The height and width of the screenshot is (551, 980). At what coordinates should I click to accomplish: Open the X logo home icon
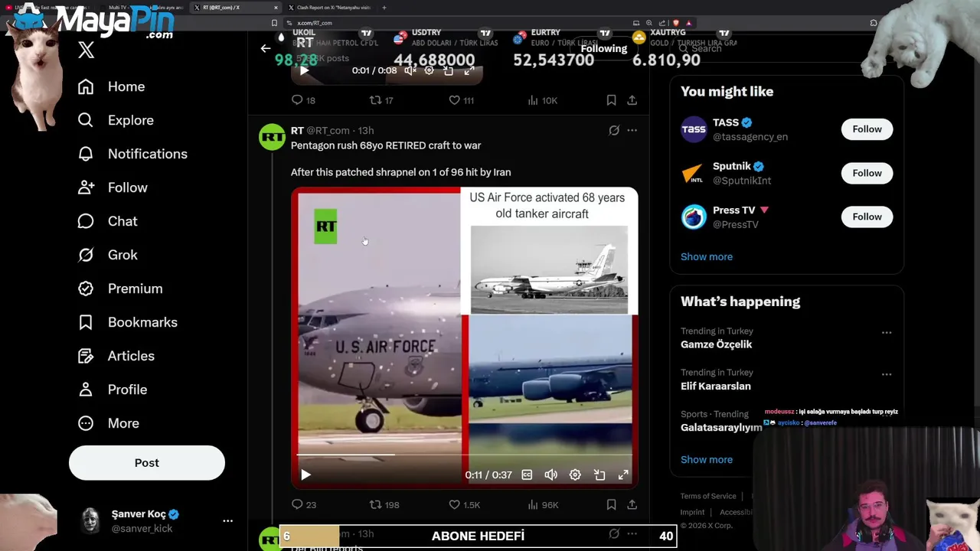click(x=87, y=51)
